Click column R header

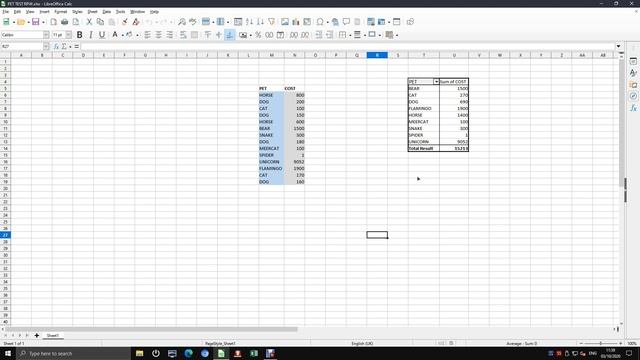(377, 55)
